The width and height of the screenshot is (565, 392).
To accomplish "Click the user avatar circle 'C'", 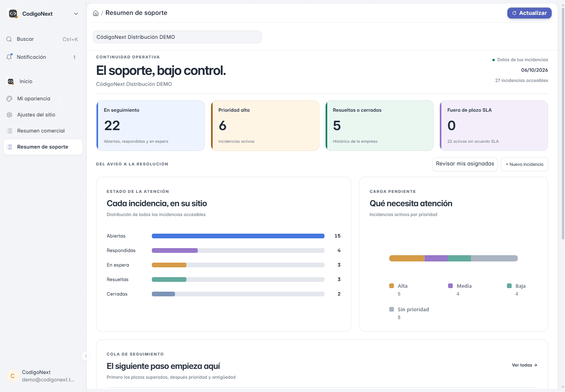I will tap(13, 376).
